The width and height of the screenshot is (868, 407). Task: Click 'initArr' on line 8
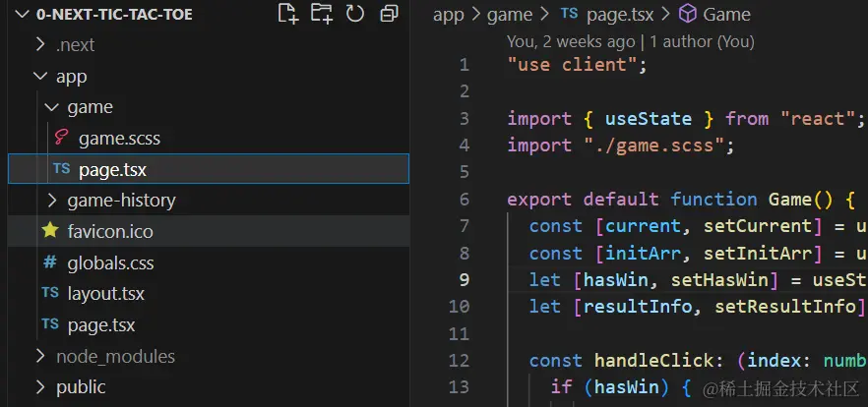[x=643, y=253]
